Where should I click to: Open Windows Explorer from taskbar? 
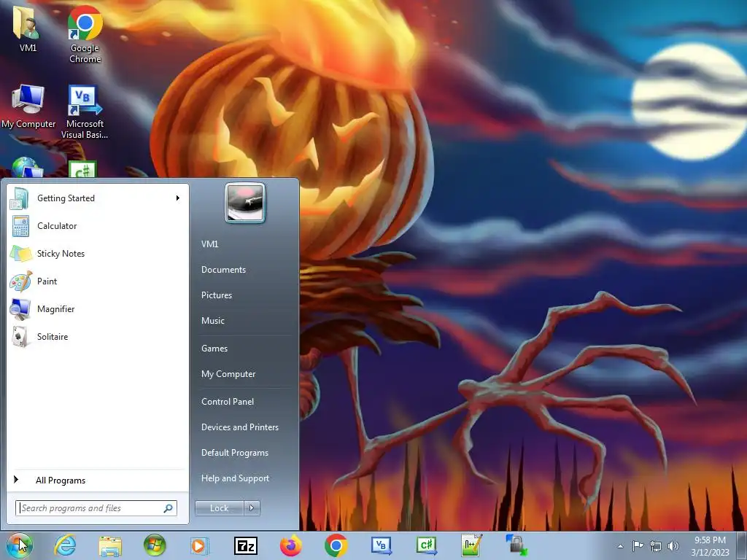(110, 545)
